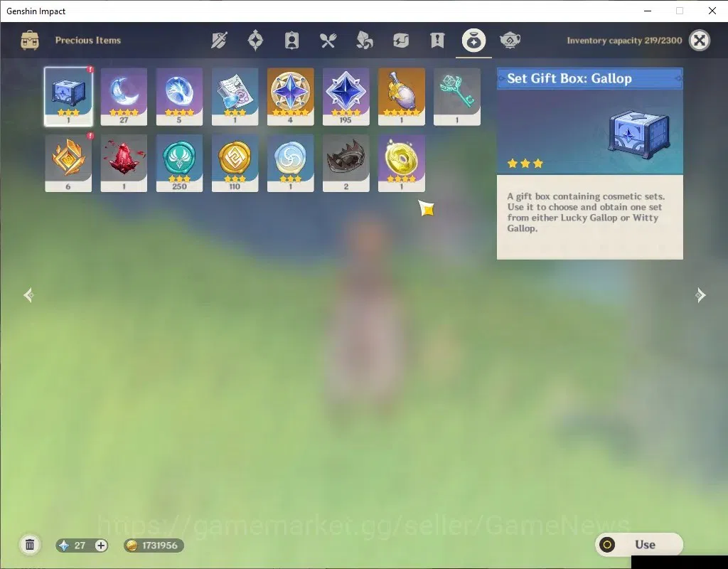Open the Furnishings teapot tab

(510, 41)
